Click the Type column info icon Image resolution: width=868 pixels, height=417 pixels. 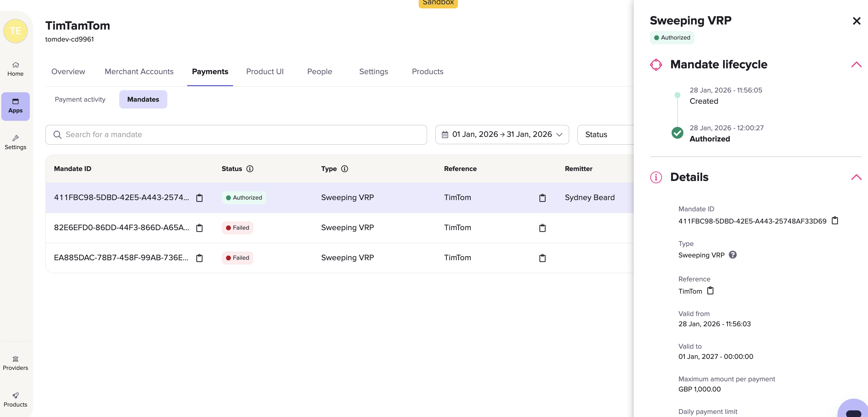(344, 168)
